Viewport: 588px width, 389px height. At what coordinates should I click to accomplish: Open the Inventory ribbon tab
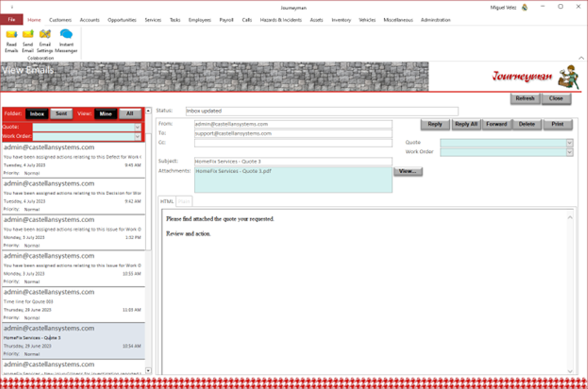click(341, 20)
